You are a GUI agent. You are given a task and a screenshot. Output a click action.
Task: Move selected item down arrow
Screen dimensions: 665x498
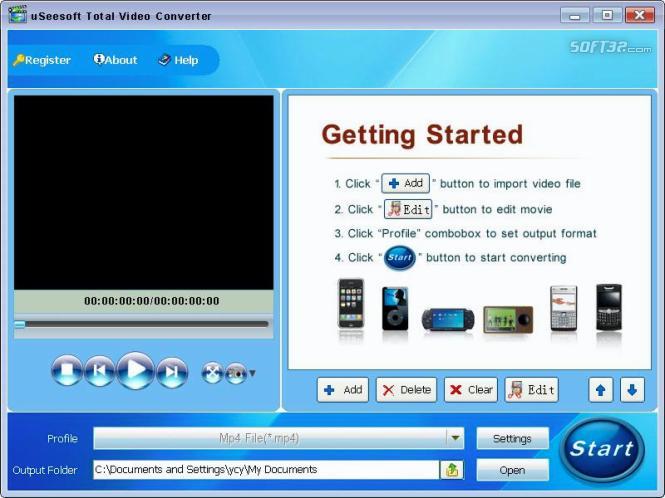tap(632, 390)
